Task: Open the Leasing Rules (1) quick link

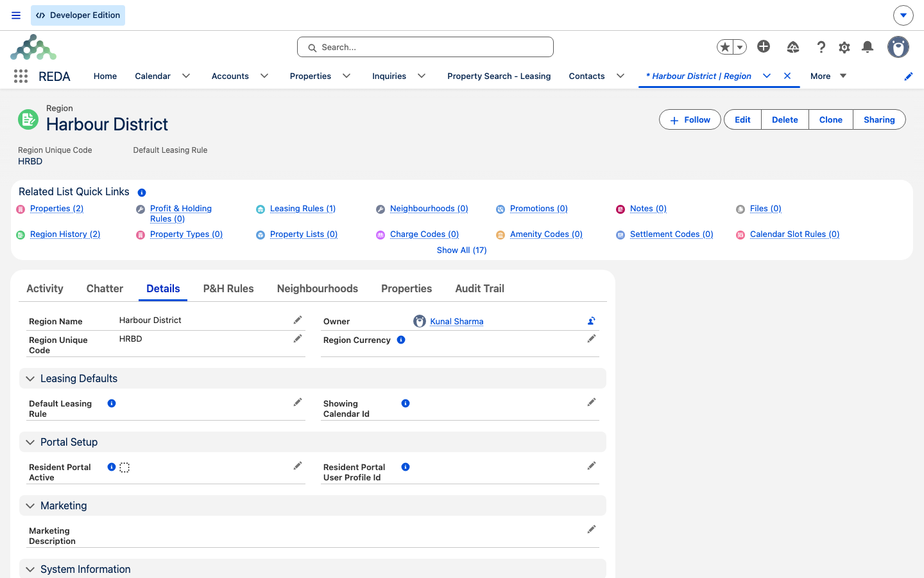Action: (x=303, y=209)
